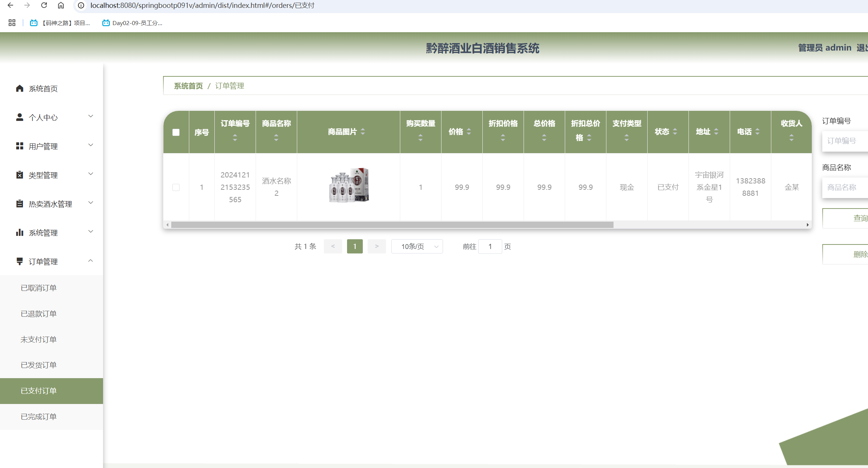
Task: Click the bar chart icon for 系统管理
Action: [20, 233]
